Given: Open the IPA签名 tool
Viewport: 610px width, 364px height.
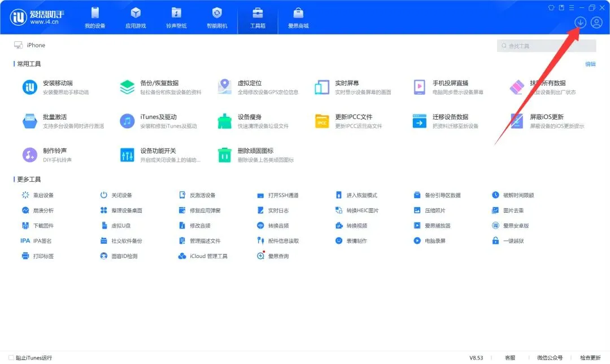Looking at the screenshot, I should pos(36,241).
